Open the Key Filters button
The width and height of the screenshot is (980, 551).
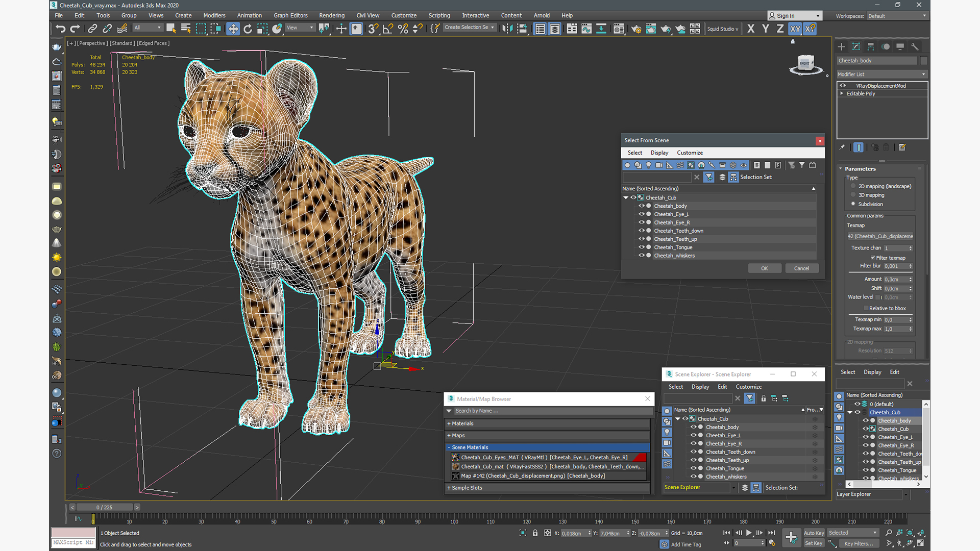tap(859, 543)
